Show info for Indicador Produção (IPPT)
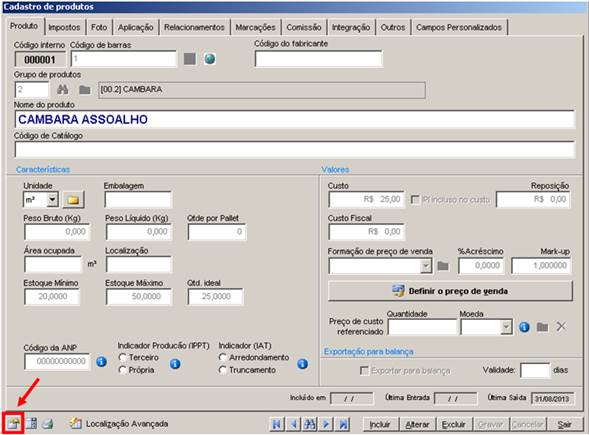Viewport: 589px width, 435px height. coord(175,364)
